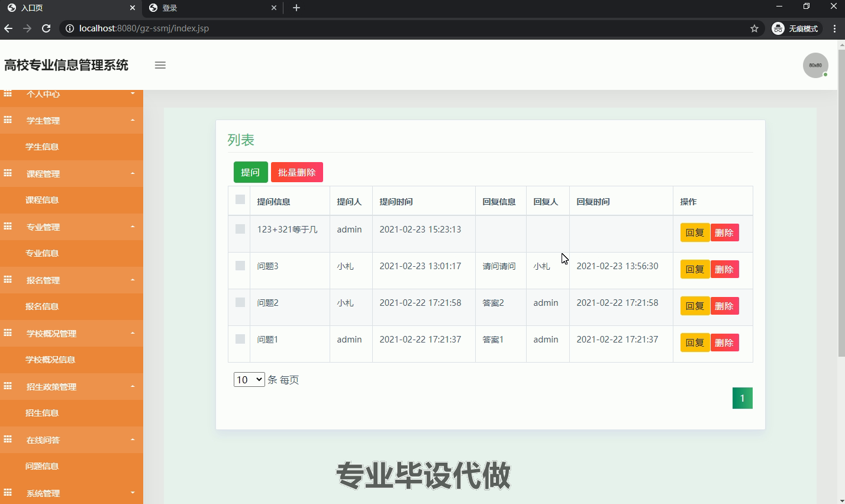Reload the page with refresh icon
This screenshot has height=504, width=845.
coord(46,28)
